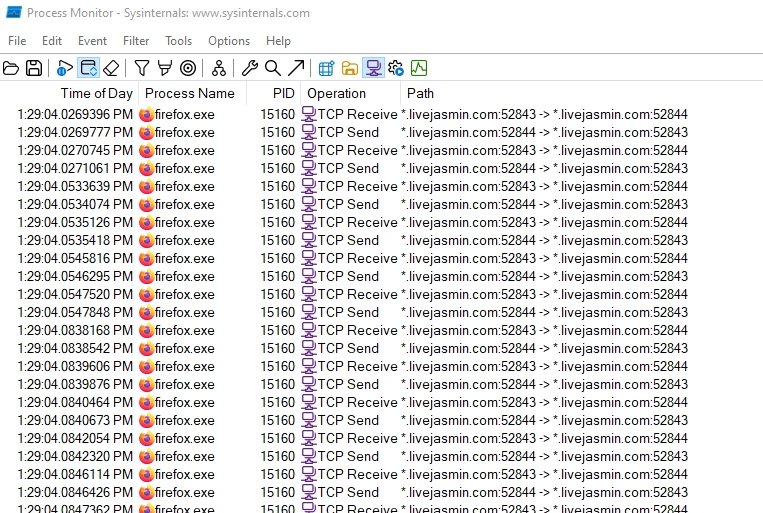Click the Jump To arrow icon
This screenshot has height=513, width=763.
[296, 68]
